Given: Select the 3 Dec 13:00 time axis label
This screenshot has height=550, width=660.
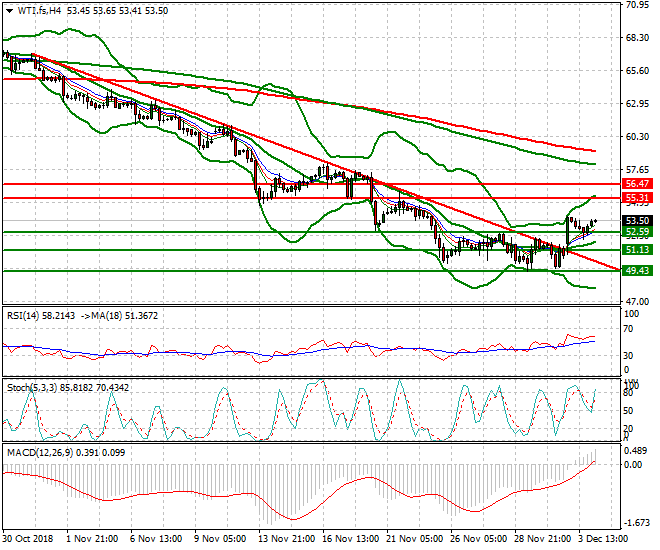Looking at the screenshot, I should pyautogui.click(x=603, y=539).
